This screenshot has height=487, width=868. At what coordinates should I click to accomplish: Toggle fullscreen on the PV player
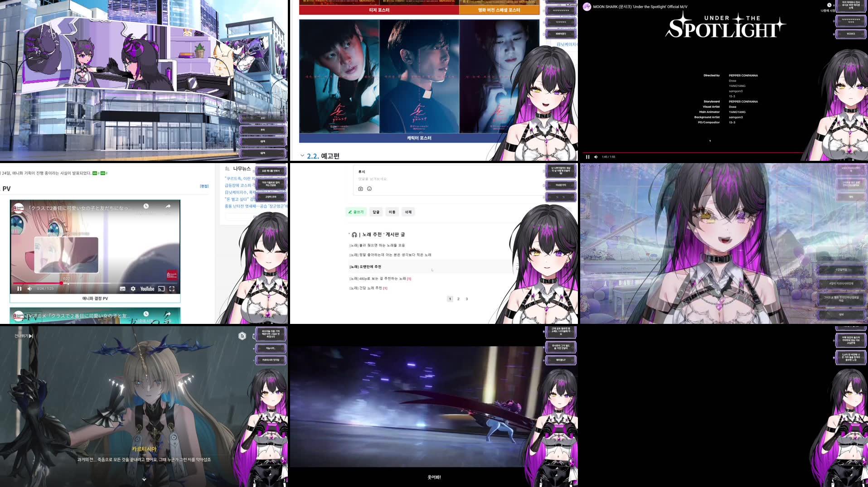171,289
